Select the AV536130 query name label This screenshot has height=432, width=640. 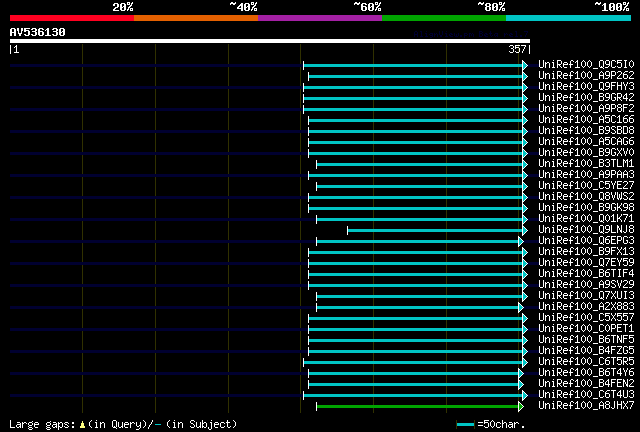[x=38, y=32]
